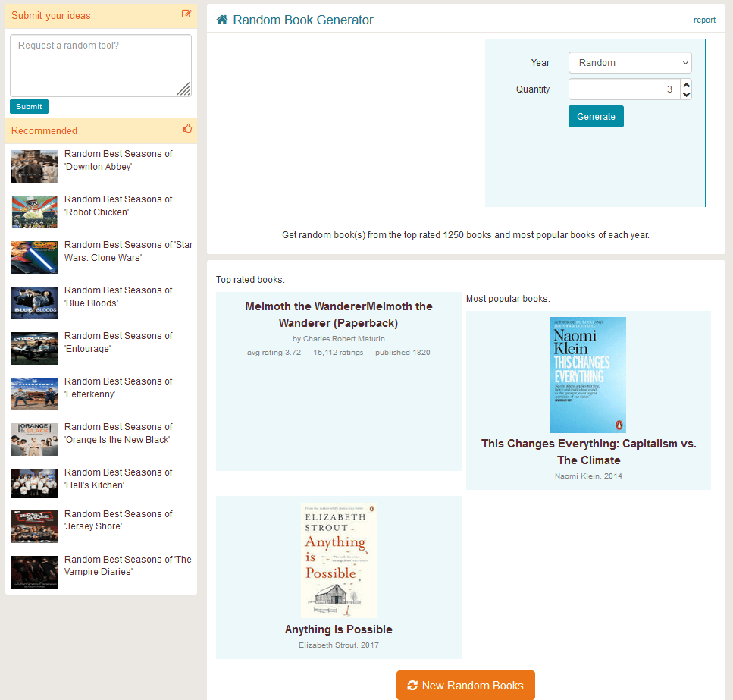Click the edit icon in Submit your ideas header
Viewport: 733px width, 700px height.
[x=186, y=14]
